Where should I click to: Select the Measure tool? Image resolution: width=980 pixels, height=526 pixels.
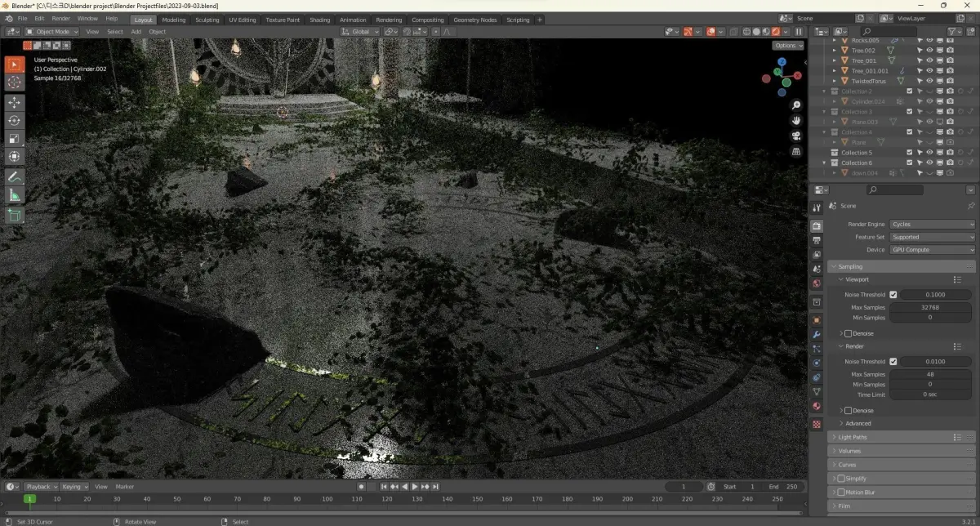point(15,194)
